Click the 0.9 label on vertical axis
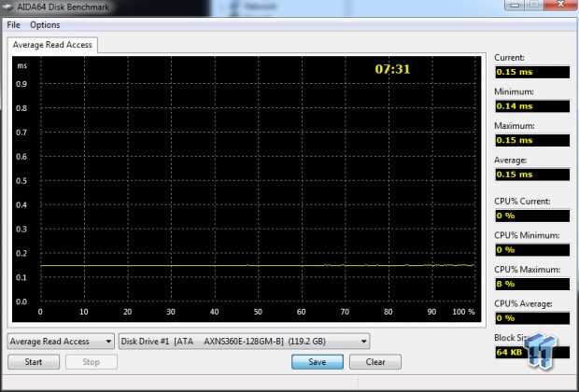 click(x=21, y=84)
